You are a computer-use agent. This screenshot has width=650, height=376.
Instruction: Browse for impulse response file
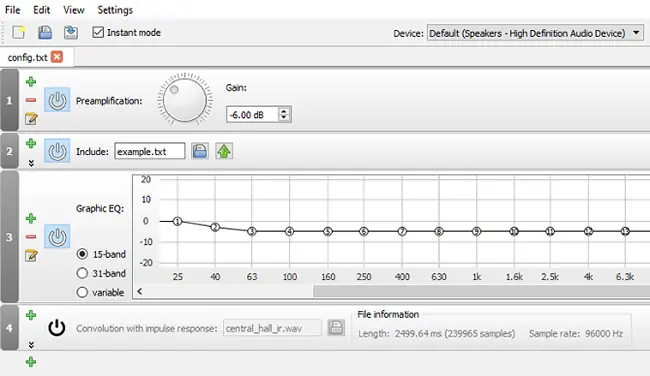[x=336, y=327]
